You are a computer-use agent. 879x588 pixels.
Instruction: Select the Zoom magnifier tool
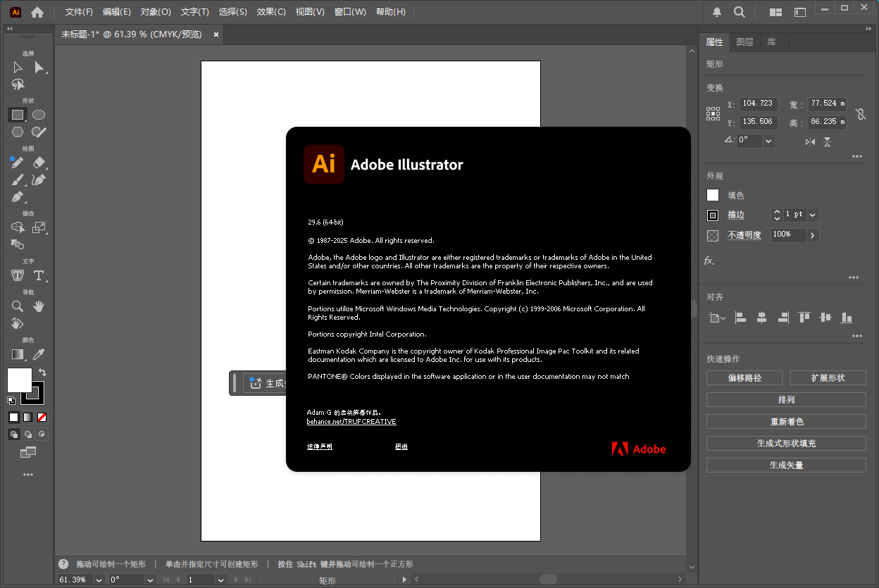click(18, 306)
